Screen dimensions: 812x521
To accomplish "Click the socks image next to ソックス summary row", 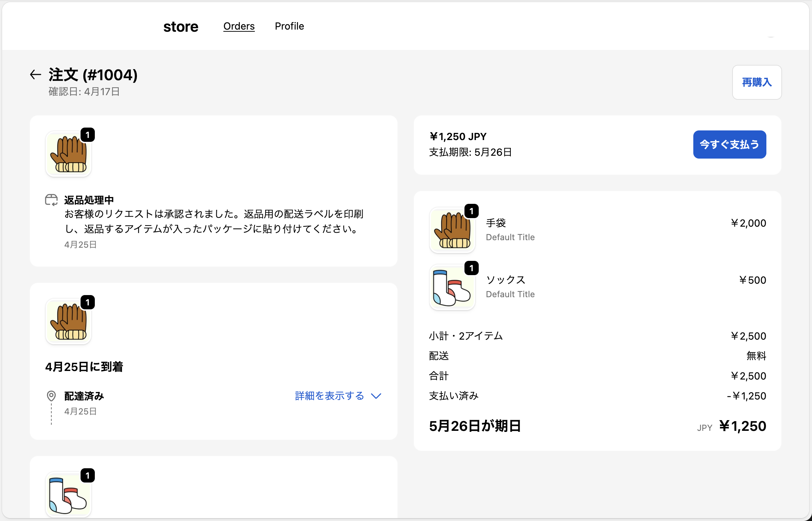I will point(452,287).
